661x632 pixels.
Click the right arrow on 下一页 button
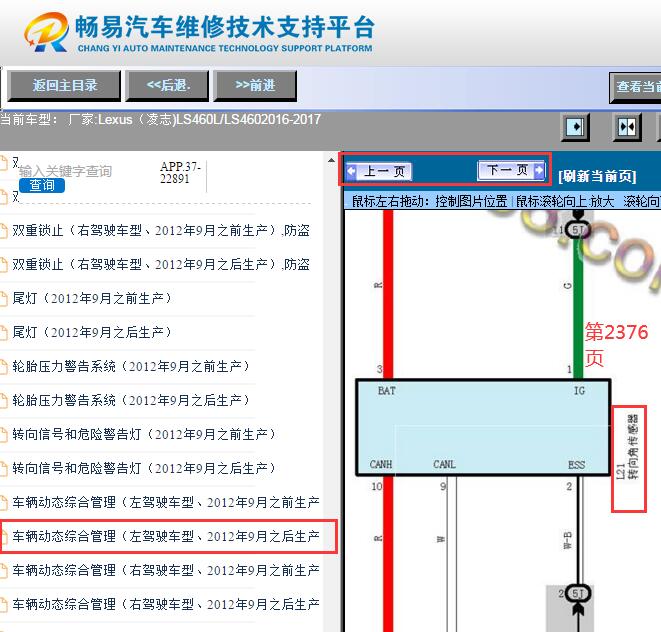point(539,170)
